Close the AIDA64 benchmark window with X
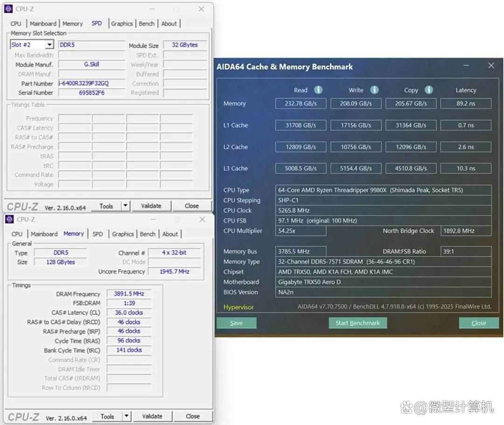Viewport: 504px width, 425px height. click(491, 66)
